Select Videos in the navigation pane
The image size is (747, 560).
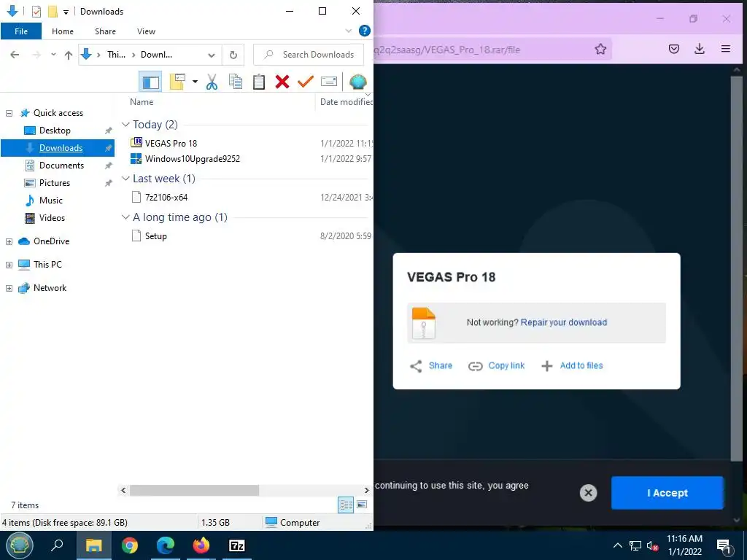[52, 218]
